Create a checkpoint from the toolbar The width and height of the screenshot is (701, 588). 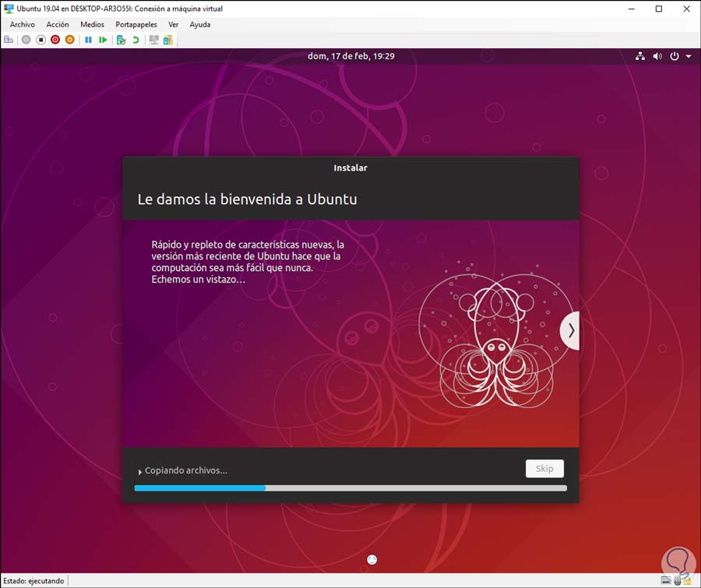pyautogui.click(x=121, y=40)
